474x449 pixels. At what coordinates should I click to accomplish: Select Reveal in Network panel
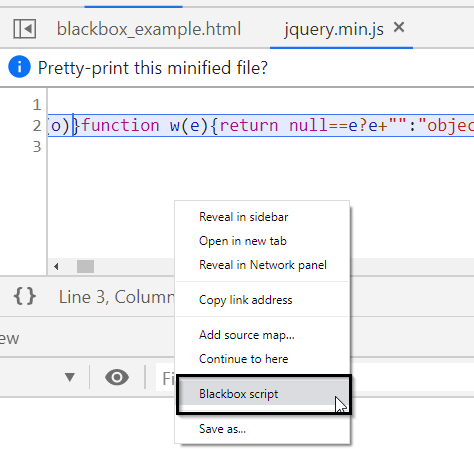click(x=263, y=265)
